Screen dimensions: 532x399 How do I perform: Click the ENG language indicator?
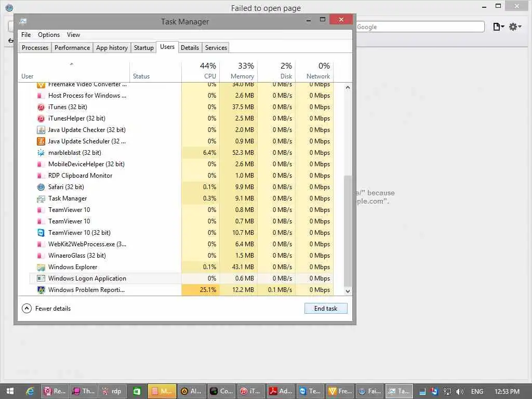pos(477,392)
